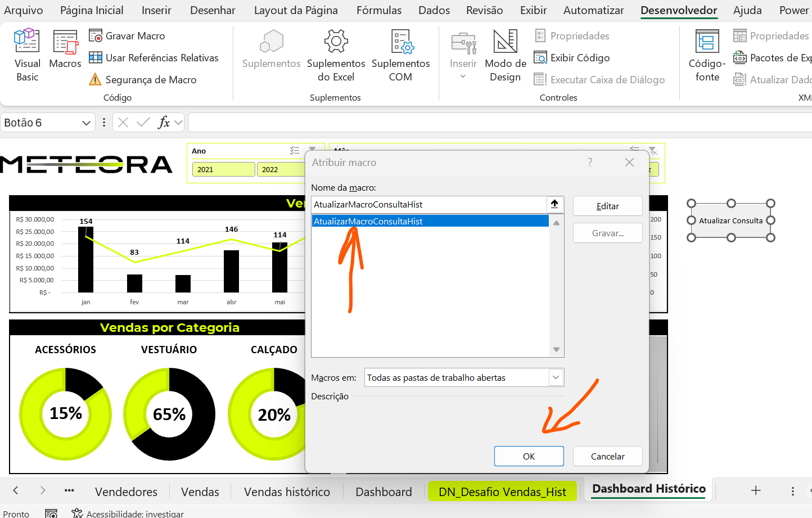Click the Insert Function fx icon
The width and height of the screenshot is (812, 518).
164,123
